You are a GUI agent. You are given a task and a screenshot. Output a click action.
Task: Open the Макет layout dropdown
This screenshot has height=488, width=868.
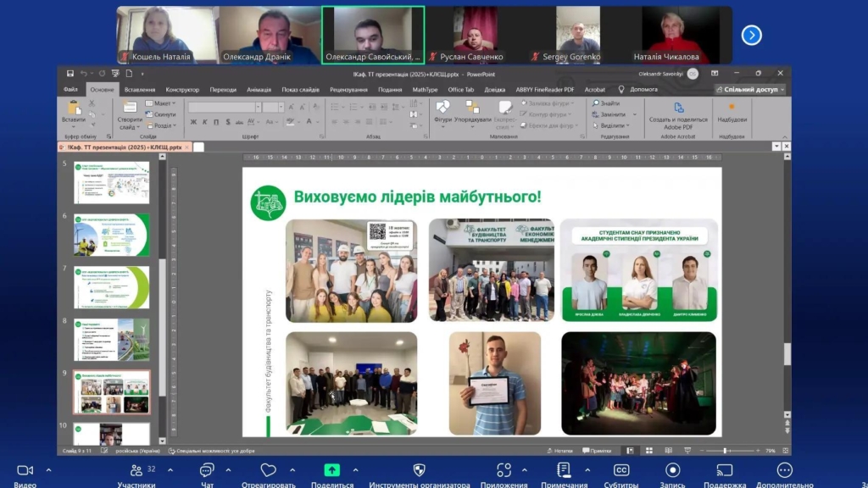[x=161, y=103]
